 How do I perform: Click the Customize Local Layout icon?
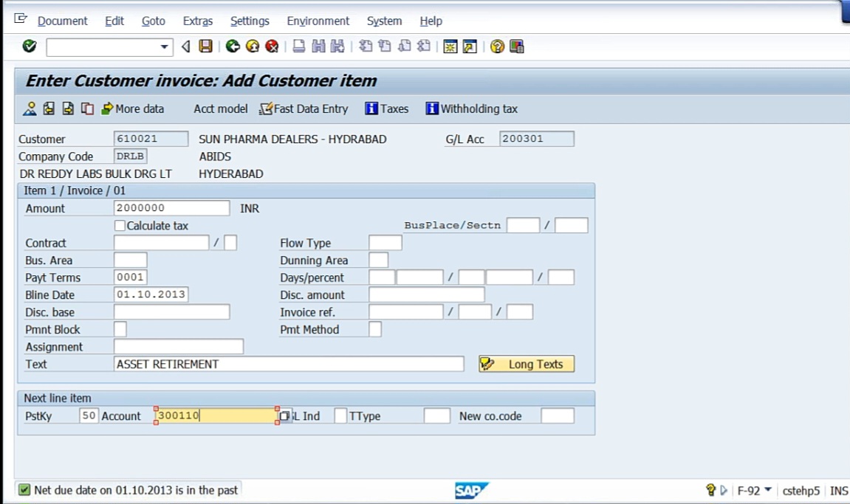point(517,46)
